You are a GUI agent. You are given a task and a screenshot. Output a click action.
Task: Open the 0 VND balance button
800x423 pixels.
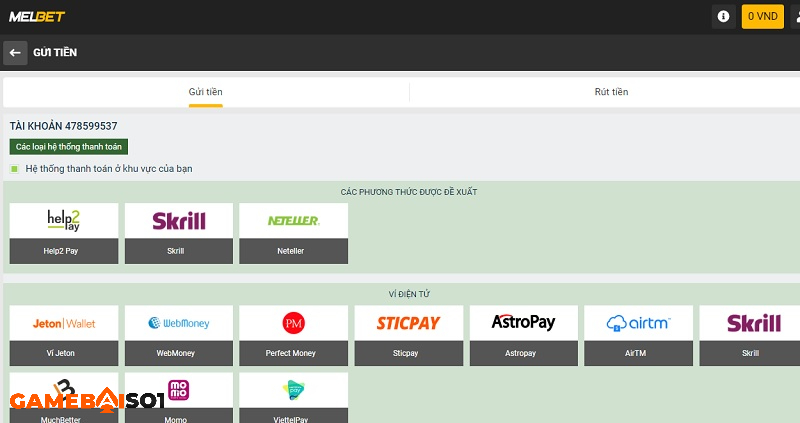pyautogui.click(x=763, y=16)
